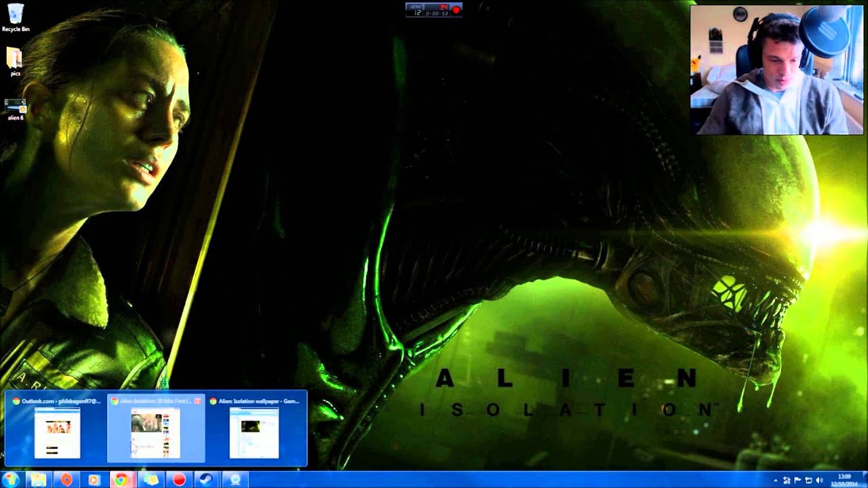Close the highlighted Chrome preview window

197,401
